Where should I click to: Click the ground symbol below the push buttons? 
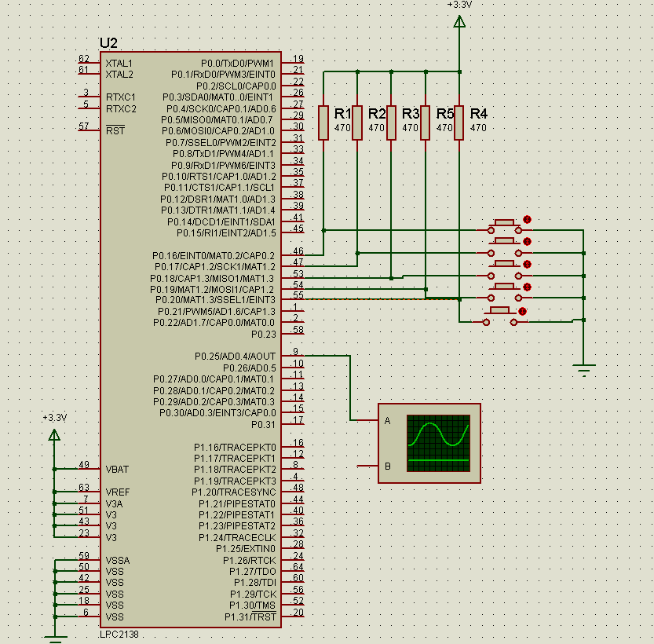pos(584,370)
